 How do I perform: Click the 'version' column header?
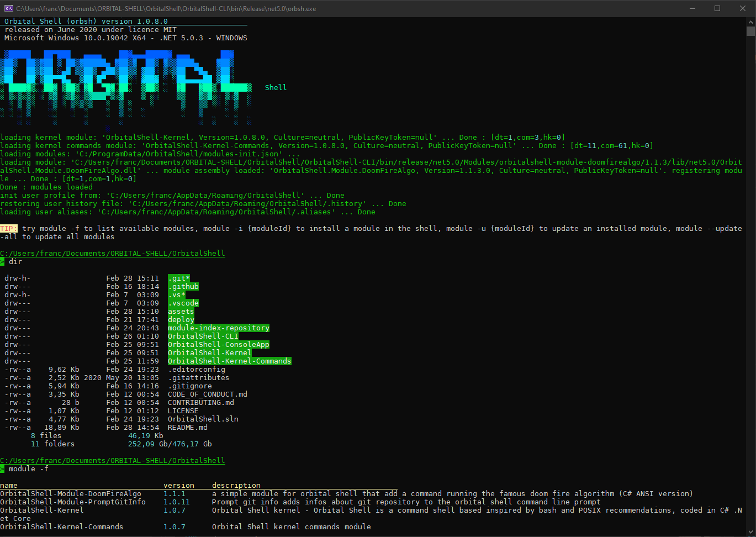click(179, 485)
